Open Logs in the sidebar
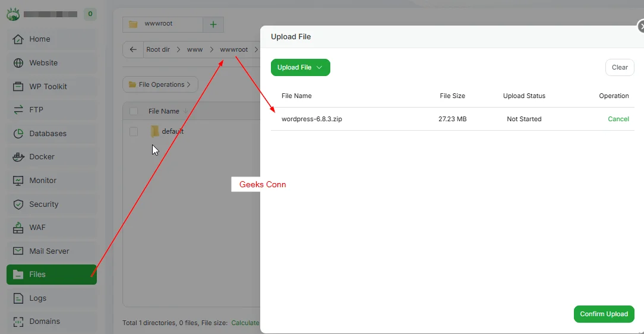Screen dimensions: 644x334 coord(52,298)
